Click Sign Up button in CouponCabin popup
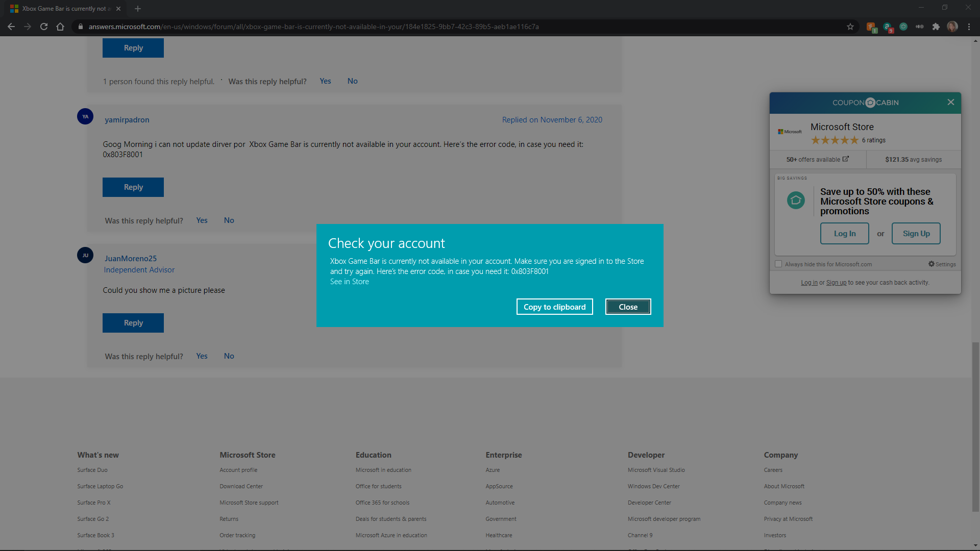This screenshot has height=551, width=980. (916, 234)
